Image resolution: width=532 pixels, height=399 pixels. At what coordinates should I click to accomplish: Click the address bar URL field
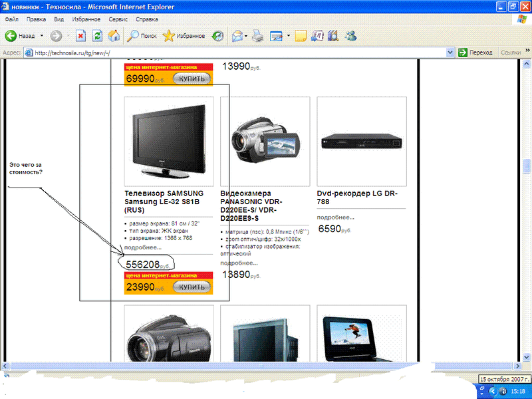[x=234, y=53]
